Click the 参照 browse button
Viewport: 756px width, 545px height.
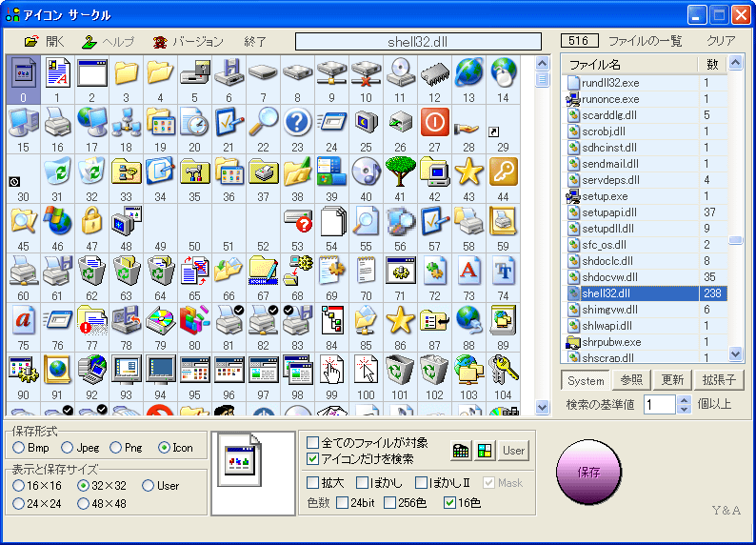pyautogui.click(x=631, y=380)
